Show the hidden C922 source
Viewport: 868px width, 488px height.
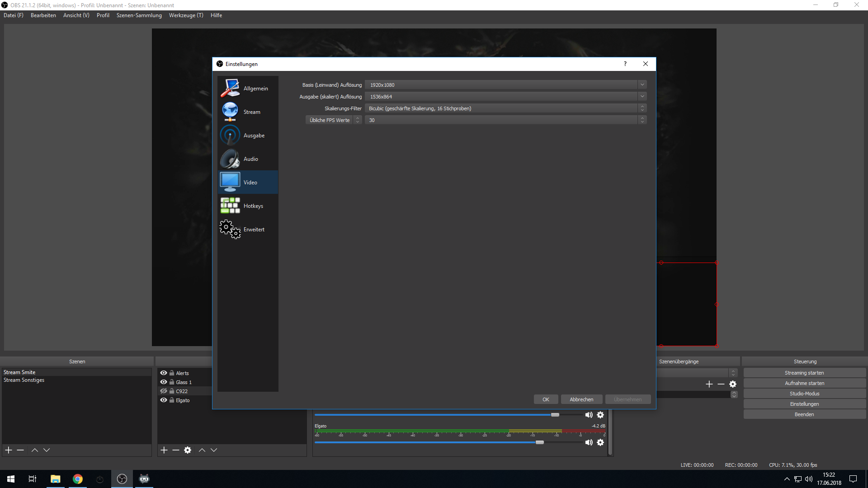164,391
